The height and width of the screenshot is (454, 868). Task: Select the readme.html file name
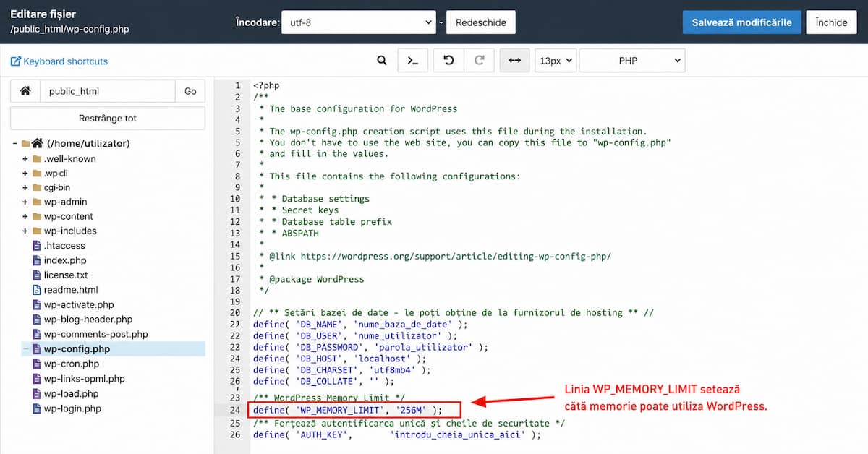point(71,290)
